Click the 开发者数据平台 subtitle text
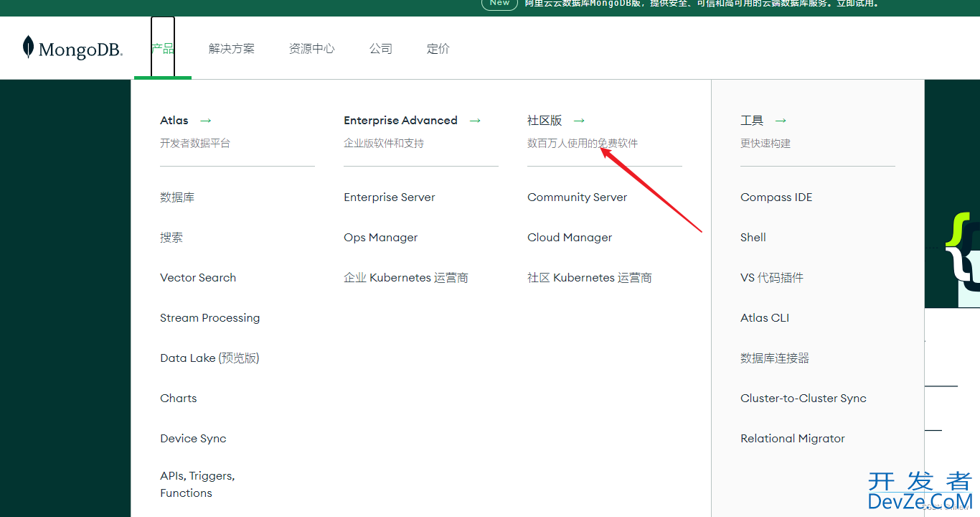The width and height of the screenshot is (980, 517). point(195,144)
